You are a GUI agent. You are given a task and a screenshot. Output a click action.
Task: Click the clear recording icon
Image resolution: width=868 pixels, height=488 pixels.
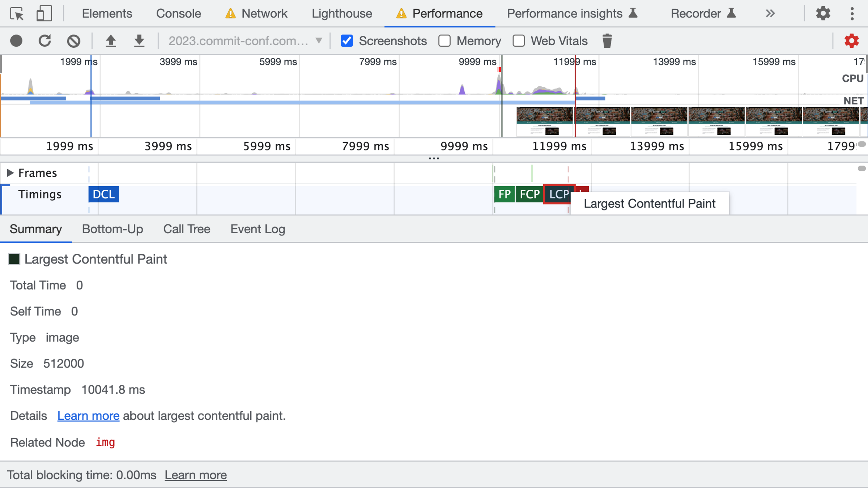pos(73,41)
